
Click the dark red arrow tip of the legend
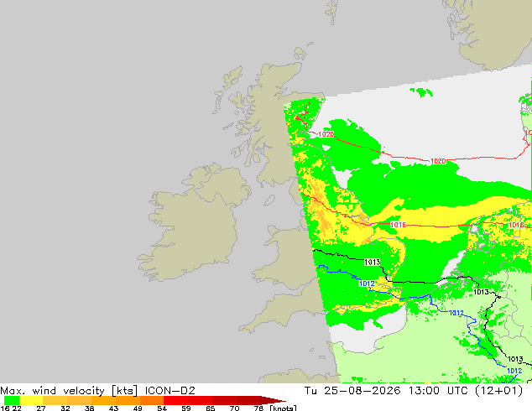point(274,400)
